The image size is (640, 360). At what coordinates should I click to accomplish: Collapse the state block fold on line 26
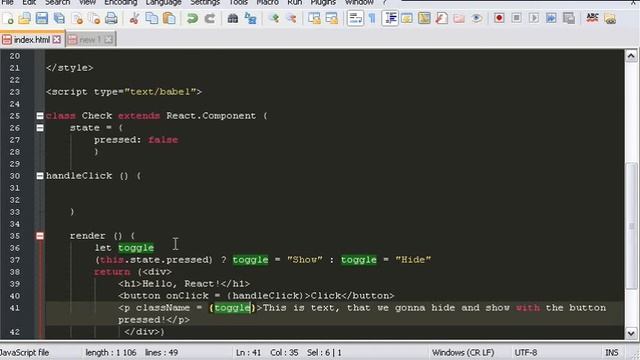pos(40,128)
